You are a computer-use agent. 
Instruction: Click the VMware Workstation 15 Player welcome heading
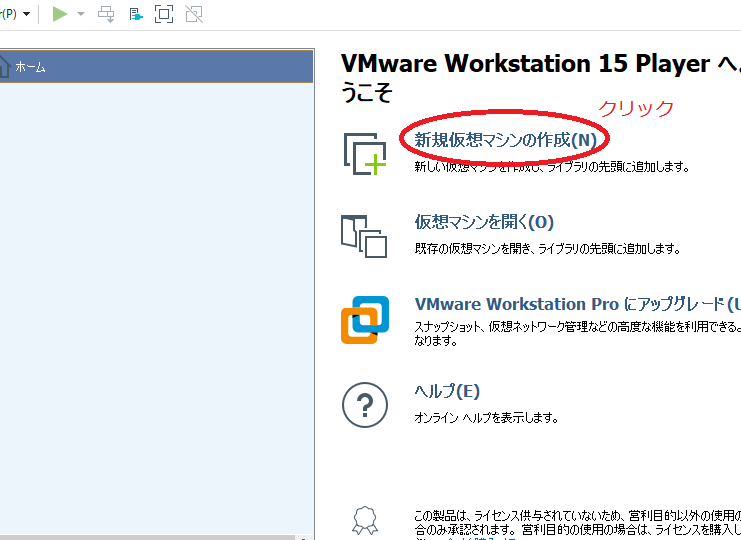tap(541, 78)
